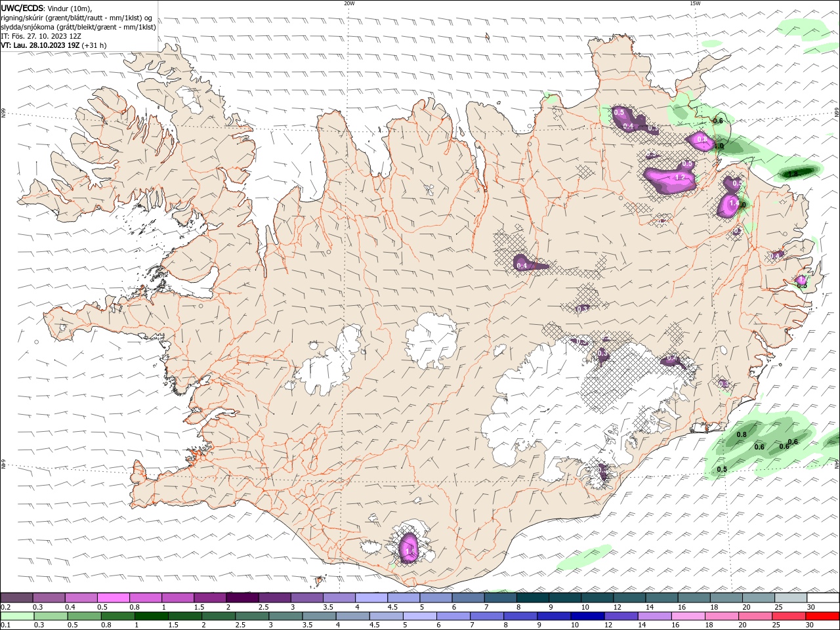This screenshot has width=840, height=630.
Task: Click the '1.8' value on dark green rain patch
Action: click(793, 174)
